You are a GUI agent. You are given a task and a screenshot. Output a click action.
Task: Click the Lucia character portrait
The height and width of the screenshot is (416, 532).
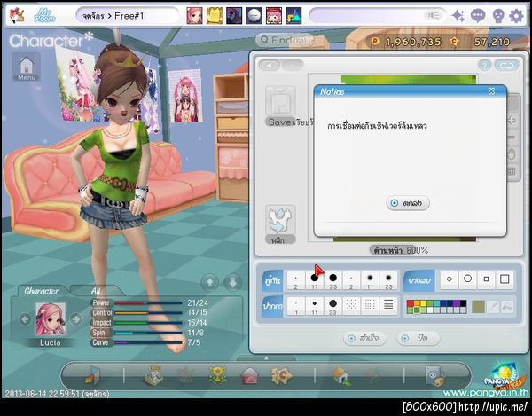point(51,319)
